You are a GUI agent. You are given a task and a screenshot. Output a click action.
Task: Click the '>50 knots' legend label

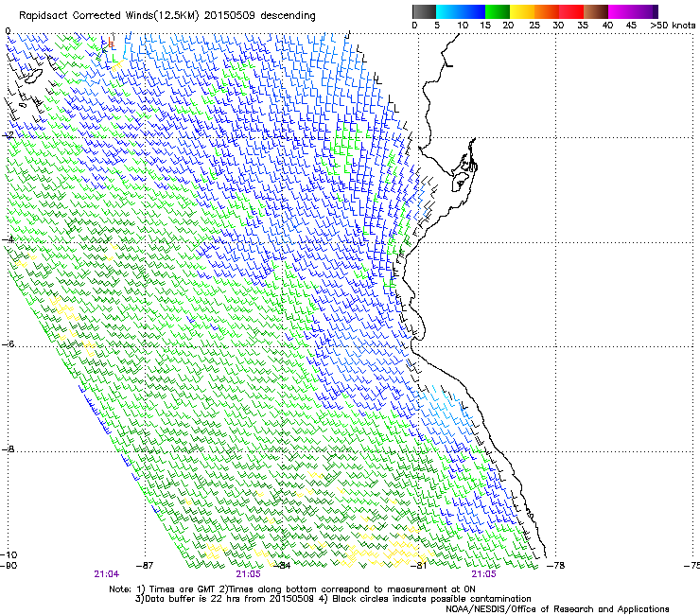(673, 26)
